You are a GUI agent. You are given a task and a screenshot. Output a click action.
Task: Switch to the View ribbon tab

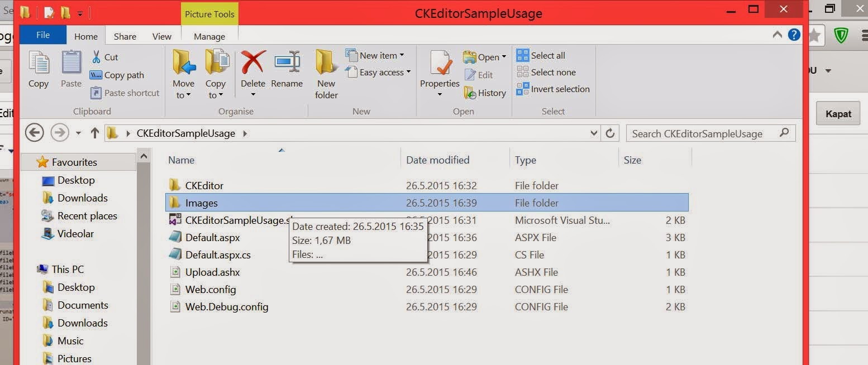(x=162, y=36)
